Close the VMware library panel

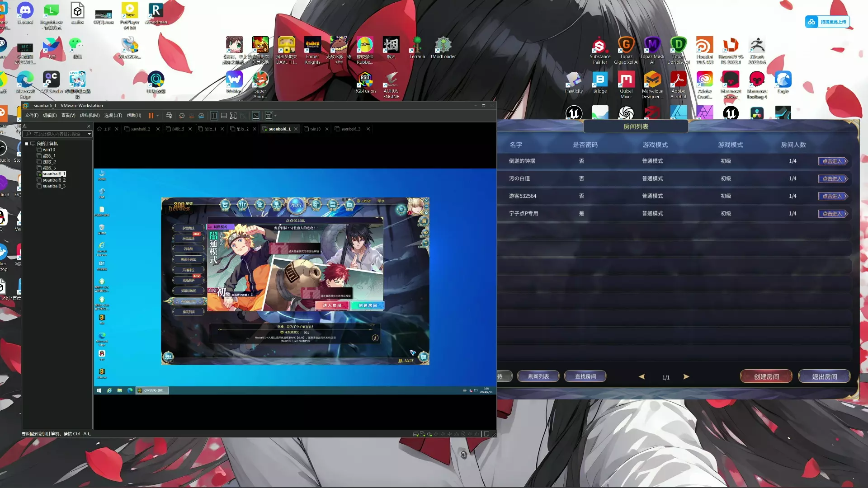(89, 126)
